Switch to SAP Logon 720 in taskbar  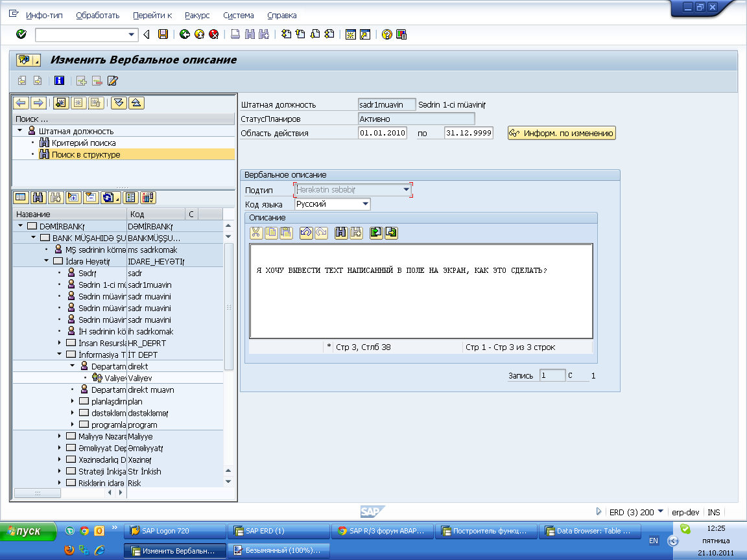(x=175, y=530)
